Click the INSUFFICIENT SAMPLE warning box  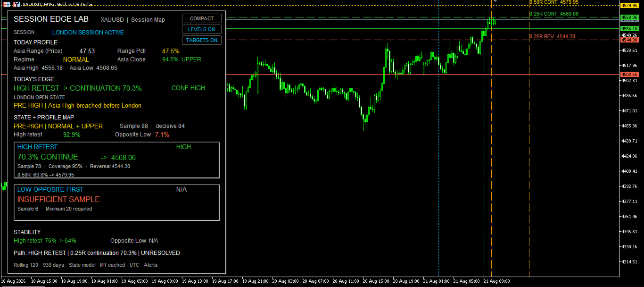coord(117,203)
